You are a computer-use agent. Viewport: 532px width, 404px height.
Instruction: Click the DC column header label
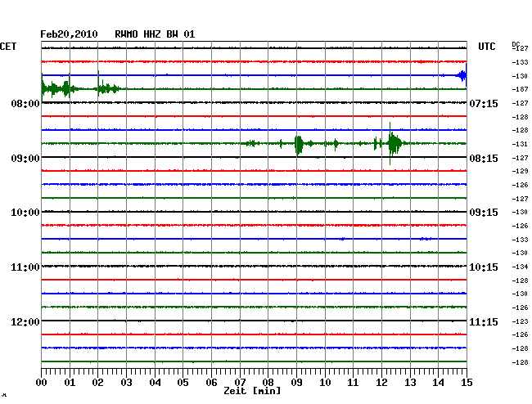516,44
